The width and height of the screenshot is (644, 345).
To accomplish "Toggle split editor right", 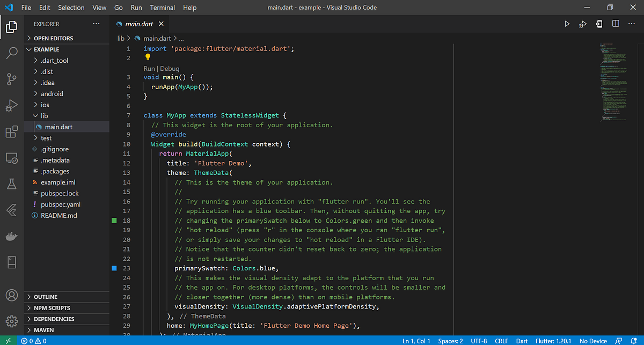I will (x=616, y=24).
